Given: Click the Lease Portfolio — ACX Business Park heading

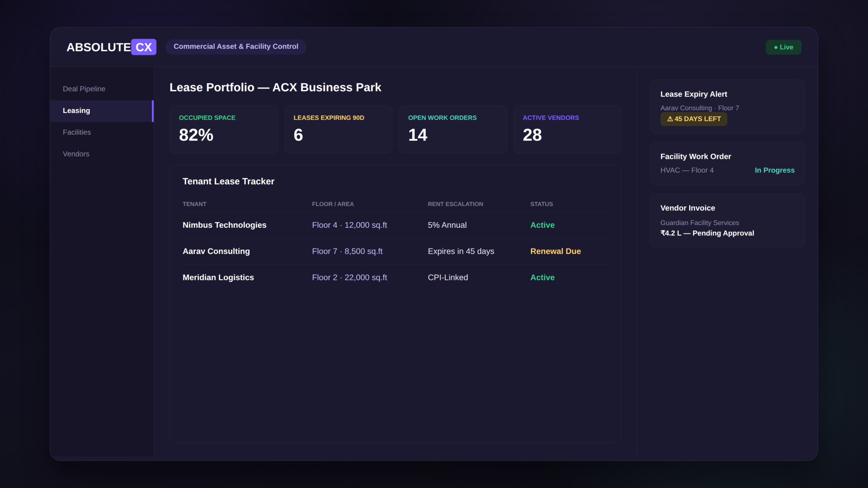Looking at the screenshot, I should (x=275, y=87).
